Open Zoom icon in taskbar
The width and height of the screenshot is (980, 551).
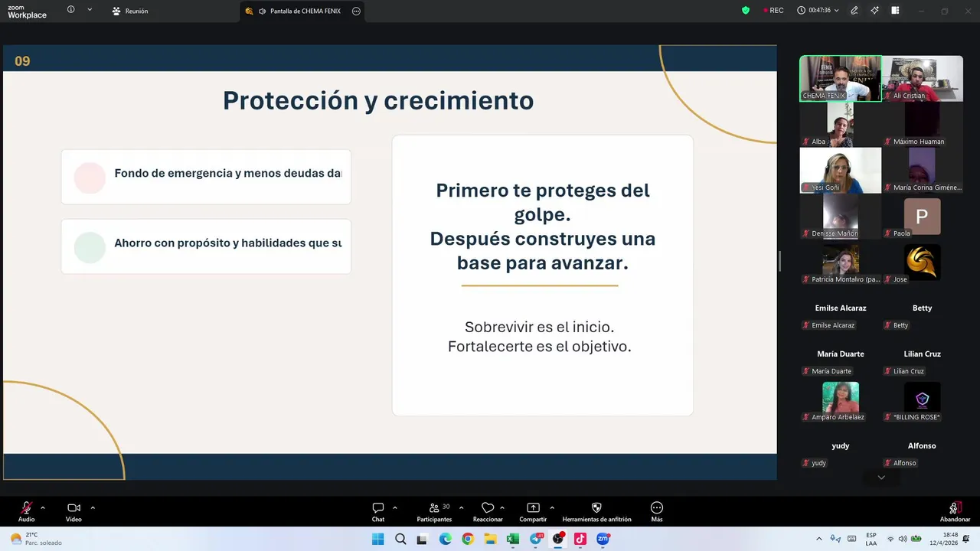click(603, 539)
